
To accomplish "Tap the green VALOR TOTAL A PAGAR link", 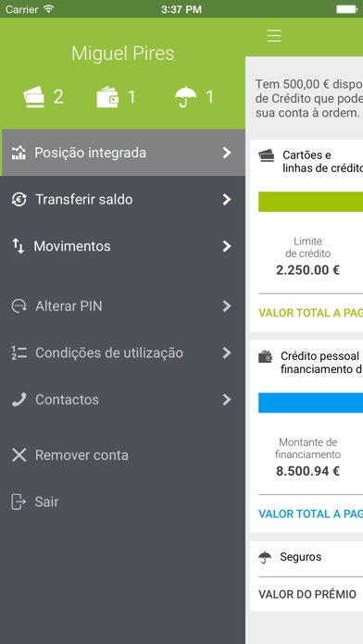I will tap(310, 313).
